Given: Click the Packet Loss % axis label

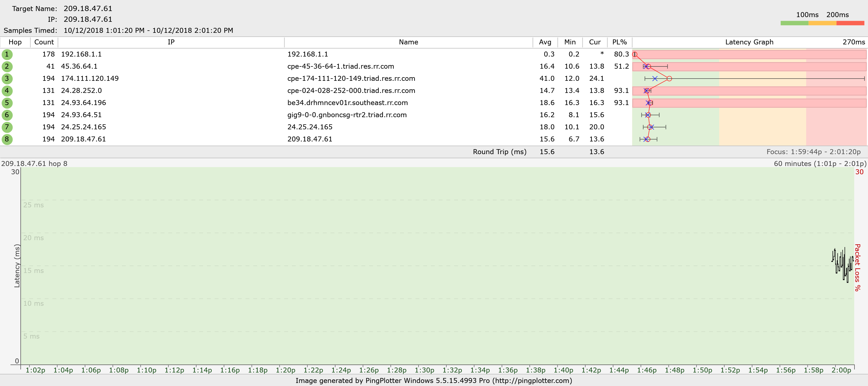Looking at the screenshot, I should tap(858, 267).
